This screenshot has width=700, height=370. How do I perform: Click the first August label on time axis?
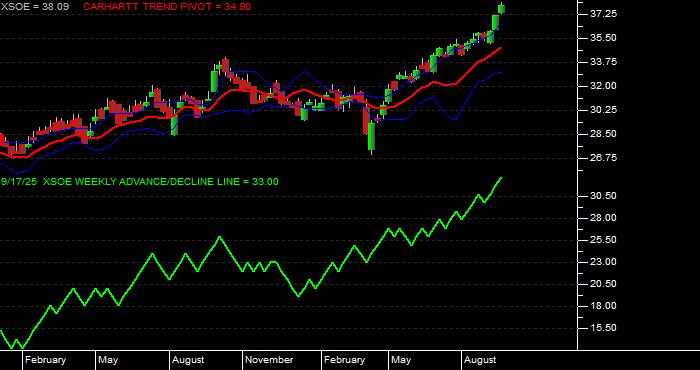click(x=188, y=360)
